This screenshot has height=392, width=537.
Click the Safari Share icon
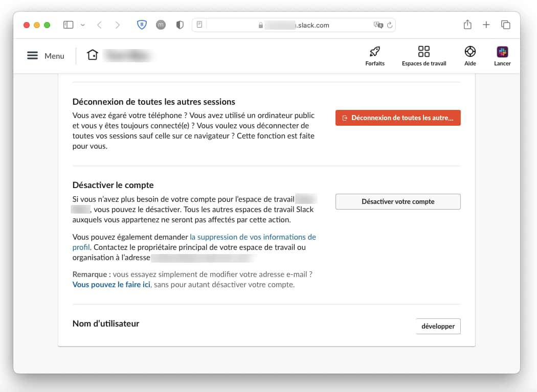(467, 25)
